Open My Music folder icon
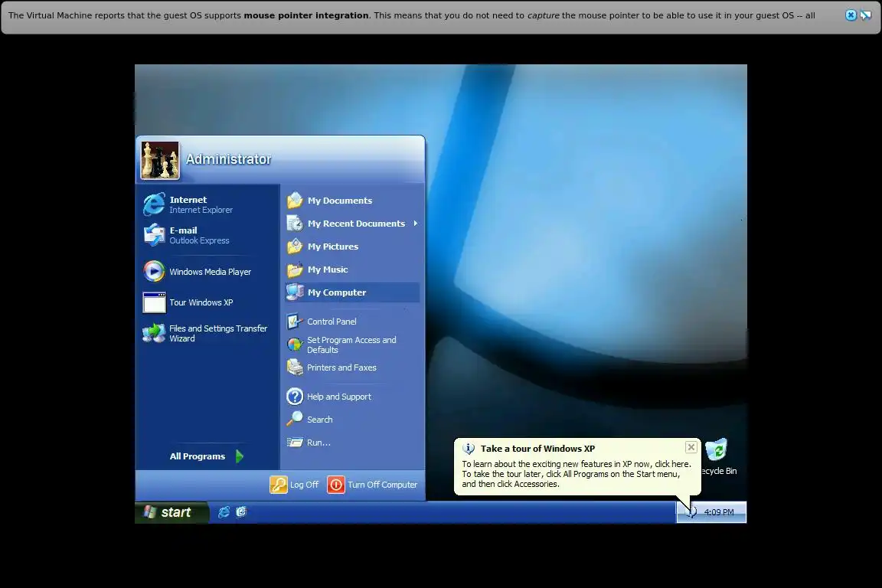This screenshot has height=588, width=882. pyautogui.click(x=295, y=269)
